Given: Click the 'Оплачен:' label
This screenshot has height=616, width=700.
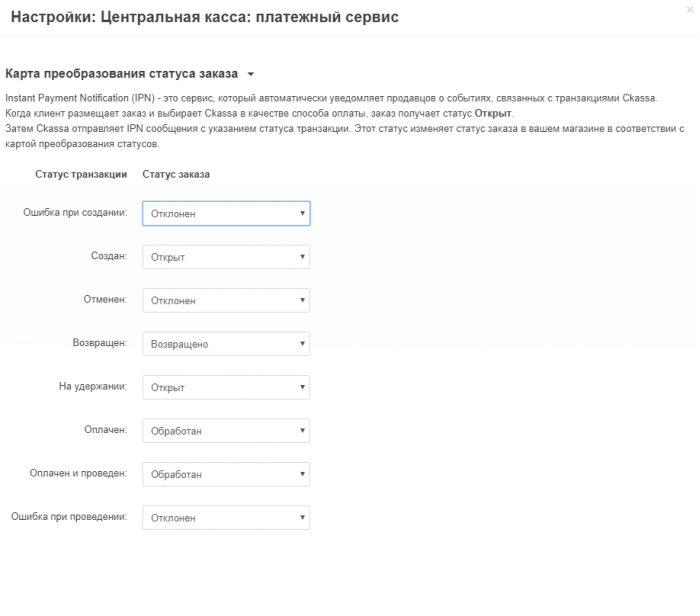Looking at the screenshot, I should pyautogui.click(x=106, y=429).
